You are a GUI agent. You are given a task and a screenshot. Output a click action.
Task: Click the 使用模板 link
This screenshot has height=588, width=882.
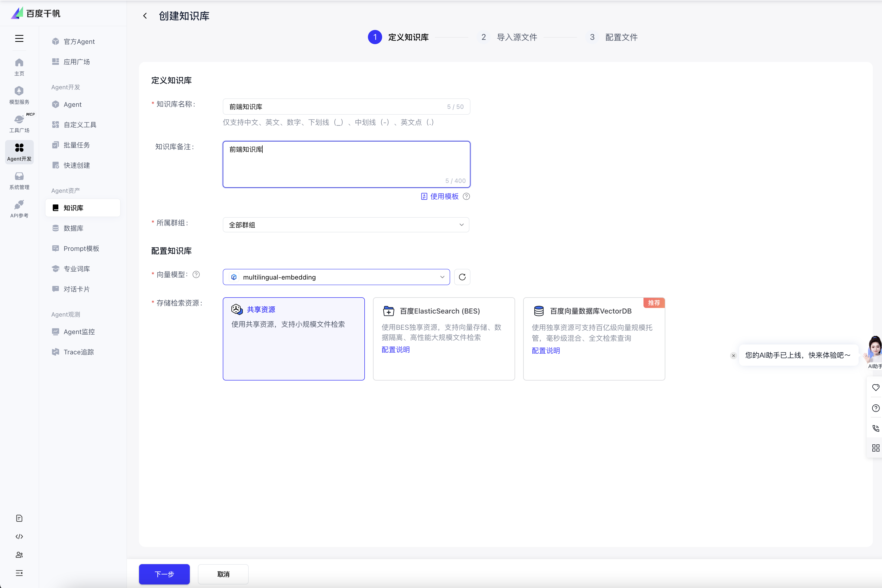tap(444, 197)
